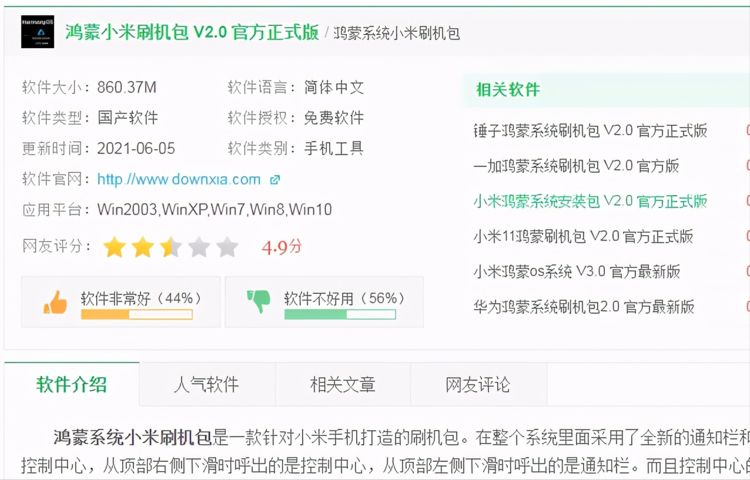
Task: Open 小米鸿蒙系统安装包 V2.0 官方正式版 link
Action: [x=590, y=201]
